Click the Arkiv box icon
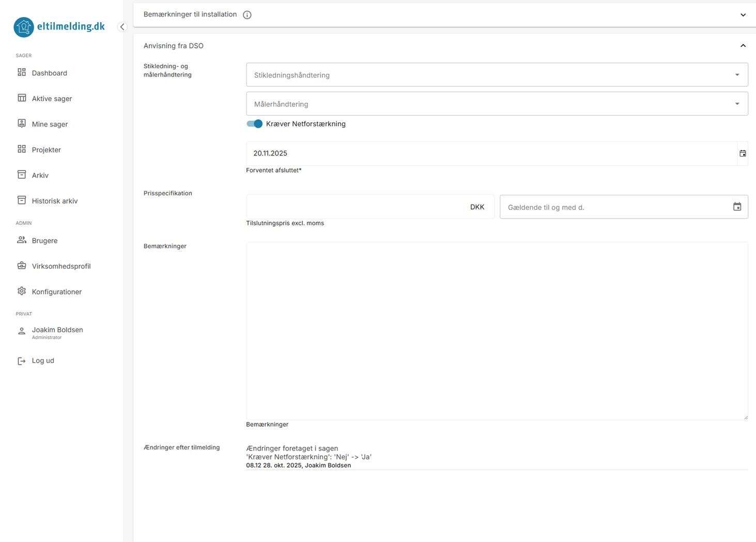Screen dimensions: 756x542 click(x=22, y=175)
